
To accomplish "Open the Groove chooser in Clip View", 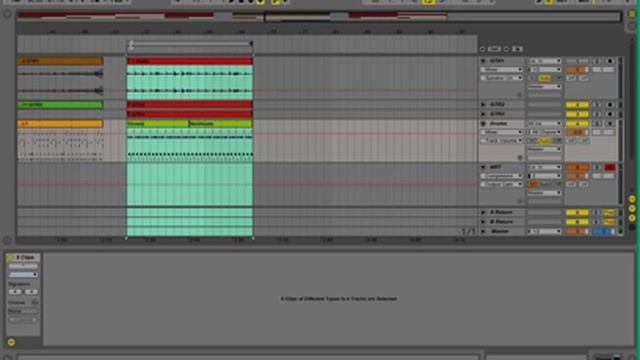I will [23, 311].
